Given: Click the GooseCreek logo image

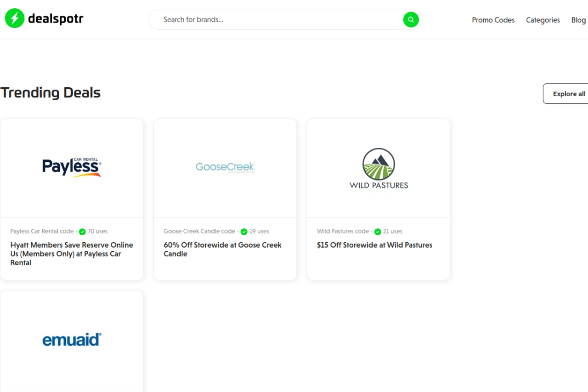Looking at the screenshot, I should 225,167.
